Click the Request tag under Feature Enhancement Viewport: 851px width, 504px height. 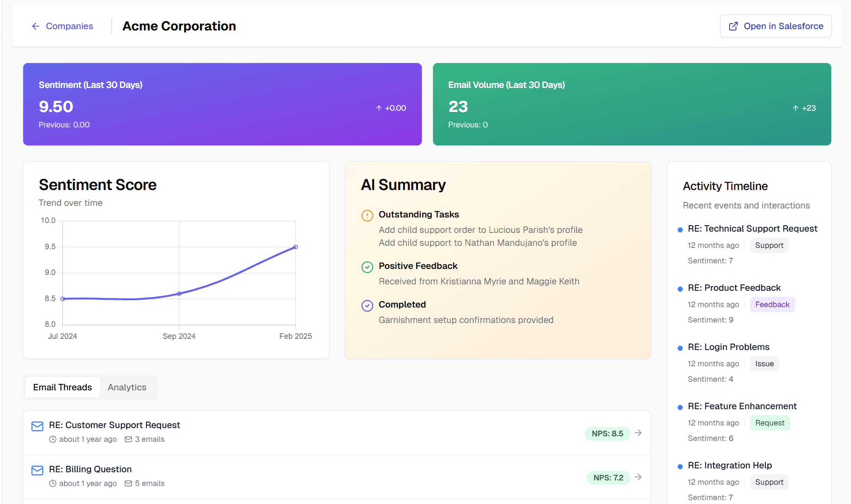click(770, 423)
